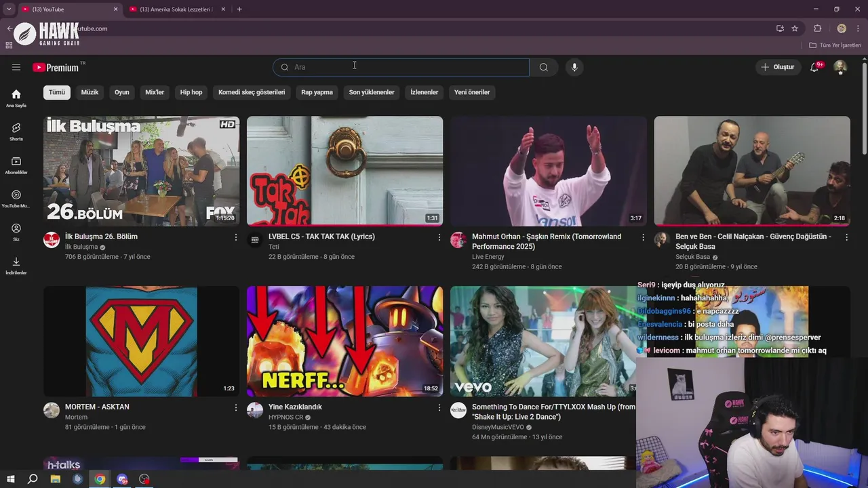Open MORTEM - ASKTAN video title
The width and height of the screenshot is (868, 488).
pos(97,407)
